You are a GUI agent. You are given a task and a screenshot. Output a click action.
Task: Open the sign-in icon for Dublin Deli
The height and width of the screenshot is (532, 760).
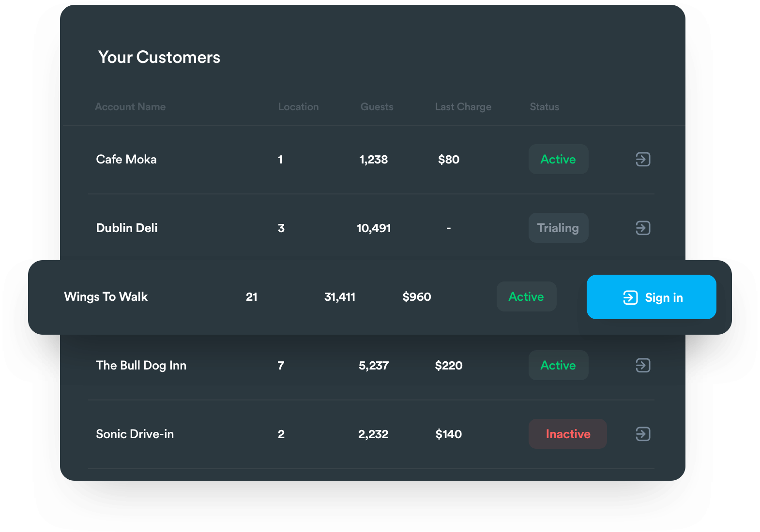(x=643, y=228)
